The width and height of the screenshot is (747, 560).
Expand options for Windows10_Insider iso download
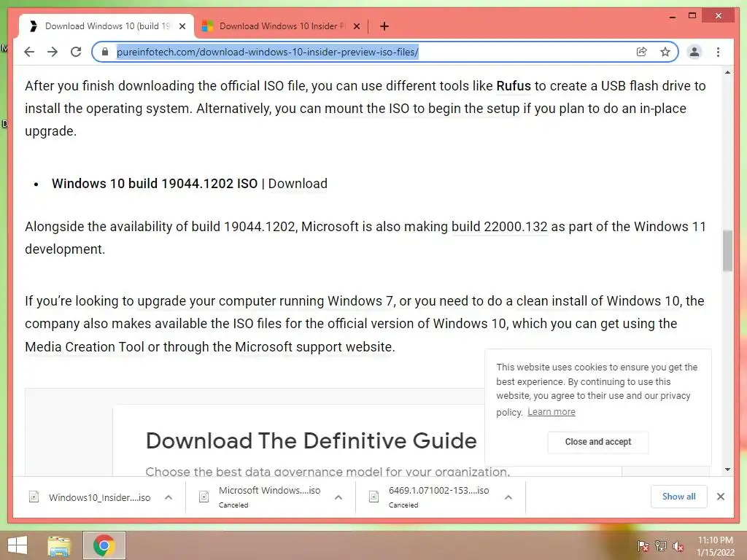click(169, 497)
